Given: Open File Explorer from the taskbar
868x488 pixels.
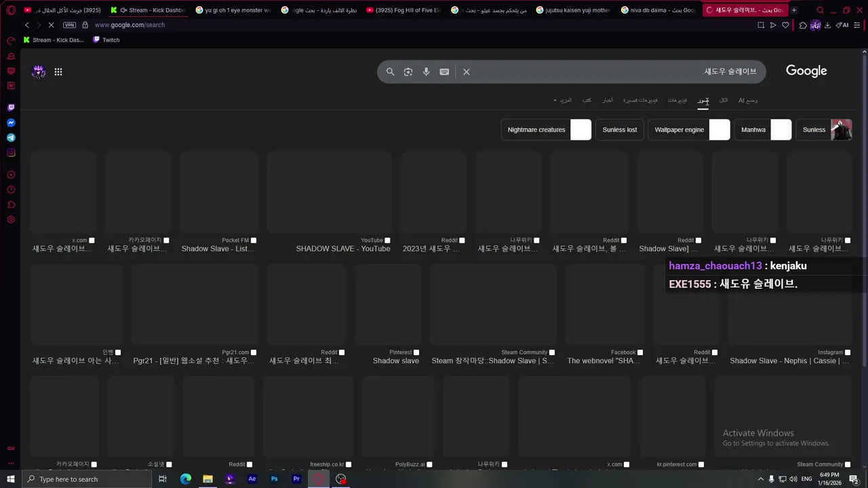Looking at the screenshot, I should [x=208, y=479].
